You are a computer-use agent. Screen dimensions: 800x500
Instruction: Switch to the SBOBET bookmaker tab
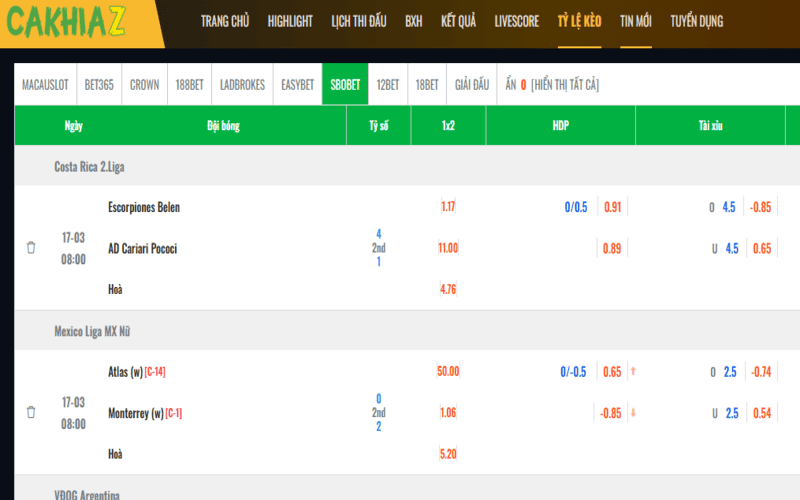(x=345, y=85)
